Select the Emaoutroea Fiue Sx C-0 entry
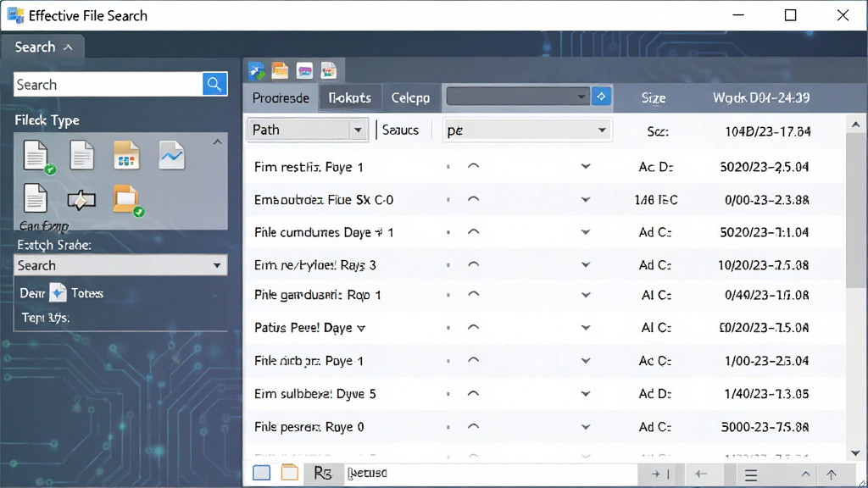The height and width of the screenshot is (488, 868). click(x=323, y=200)
